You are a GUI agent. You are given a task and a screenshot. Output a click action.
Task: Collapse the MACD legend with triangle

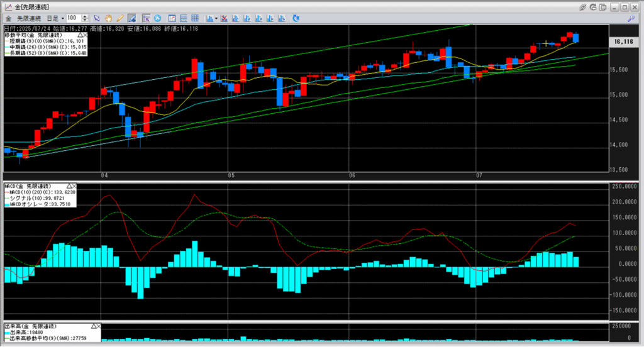tap(69, 186)
